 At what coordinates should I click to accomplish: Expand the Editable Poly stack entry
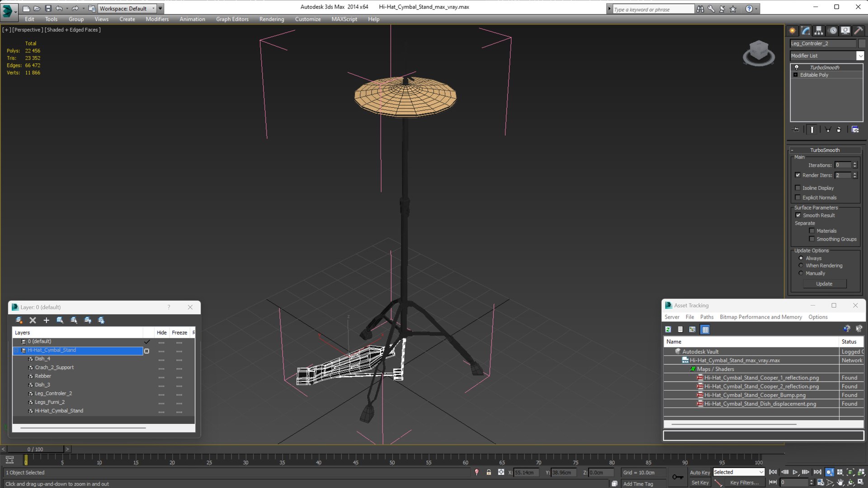pyautogui.click(x=796, y=75)
